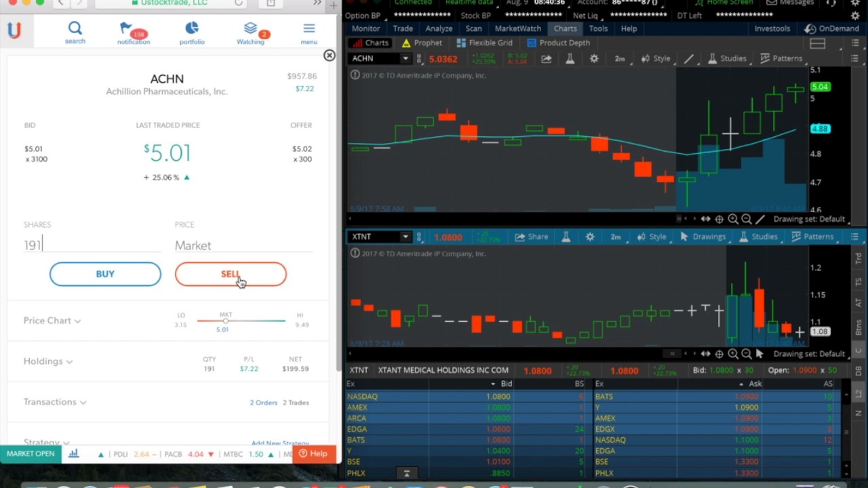The image size is (868, 488).
Task: Click zoom out magnifier under XTNT chart
Action: [x=747, y=354]
